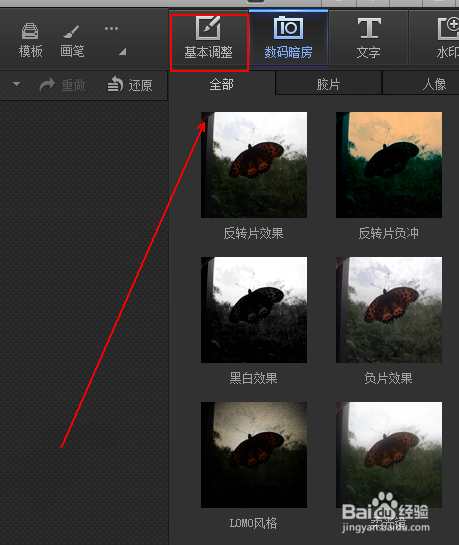Image resolution: width=459 pixels, height=545 pixels.
Task: Click the 黑白效果 label text
Action: coord(253,378)
